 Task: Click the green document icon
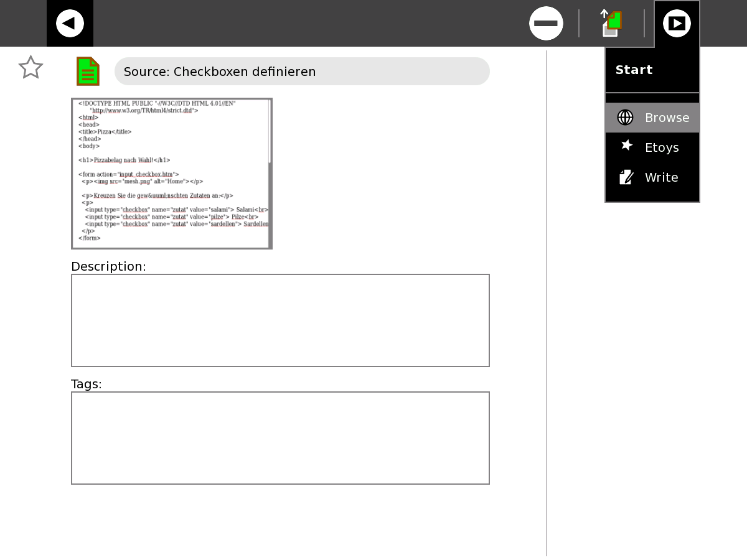tap(88, 71)
